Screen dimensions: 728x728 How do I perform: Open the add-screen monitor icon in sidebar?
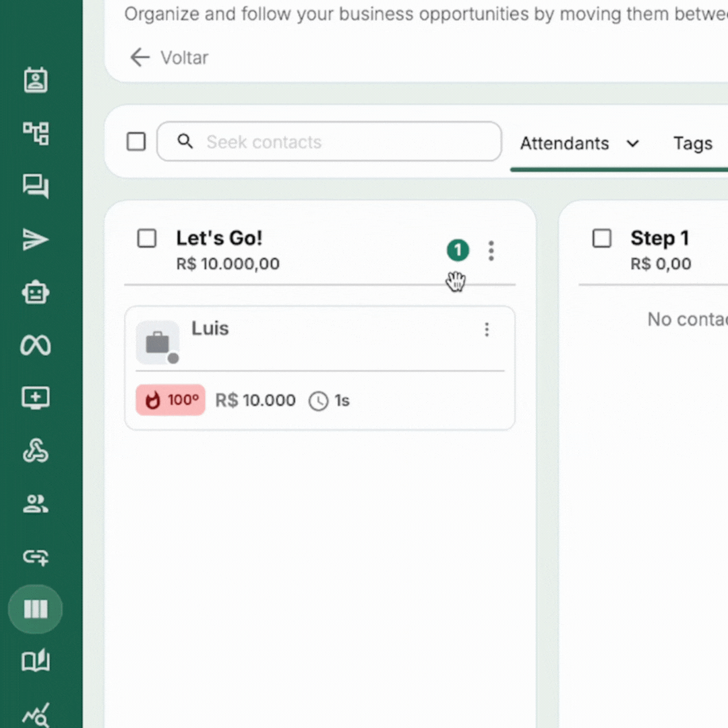coord(36,398)
